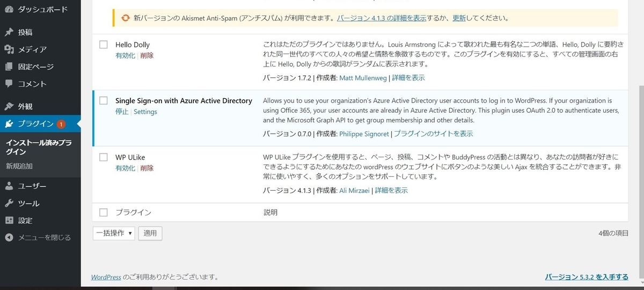Viewport: 644px width, 290px height.
Task: Click the wrench icon for ツール
Action: [x=9, y=203]
